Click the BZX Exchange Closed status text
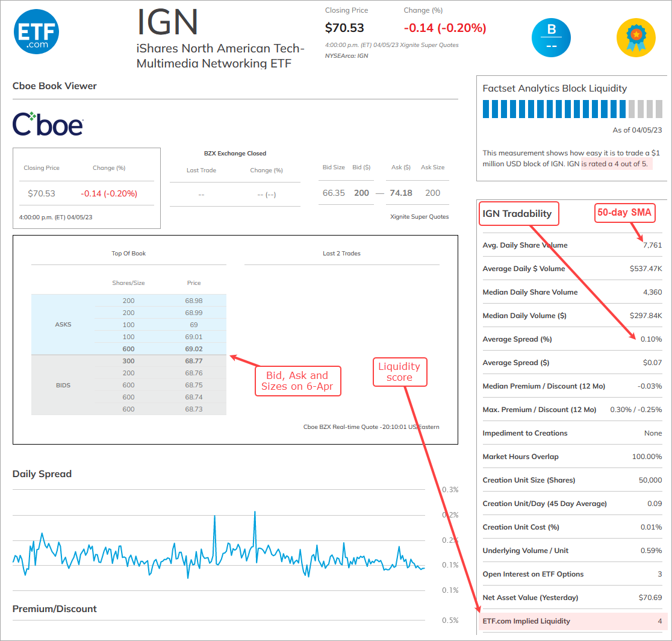672x641 pixels. (x=235, y=154)
